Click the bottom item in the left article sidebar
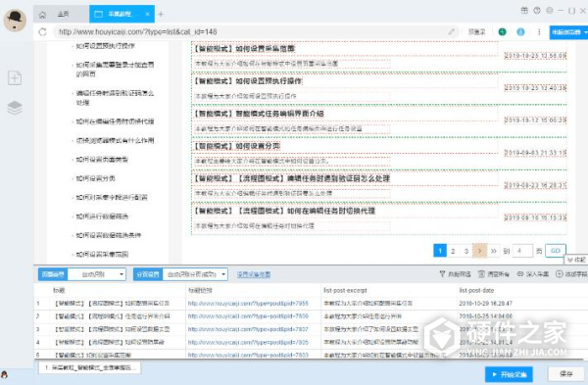Image resolution: width=588 pixels, height=385 pixels. [x=102, y=254]
